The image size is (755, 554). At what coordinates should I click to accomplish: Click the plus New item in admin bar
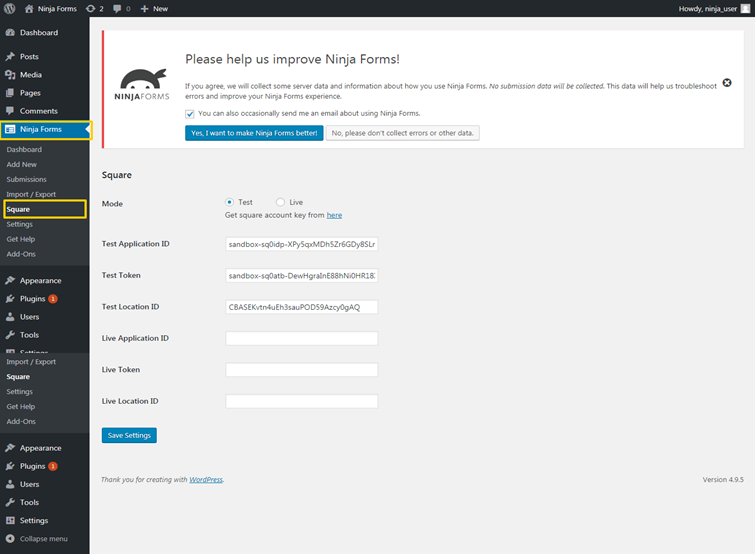tap(154, 9)
